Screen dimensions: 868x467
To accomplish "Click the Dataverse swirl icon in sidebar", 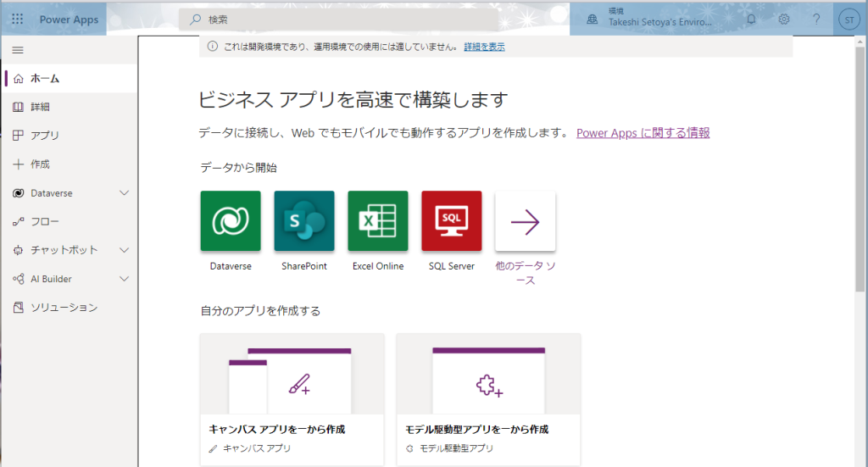I will [19, 193].
